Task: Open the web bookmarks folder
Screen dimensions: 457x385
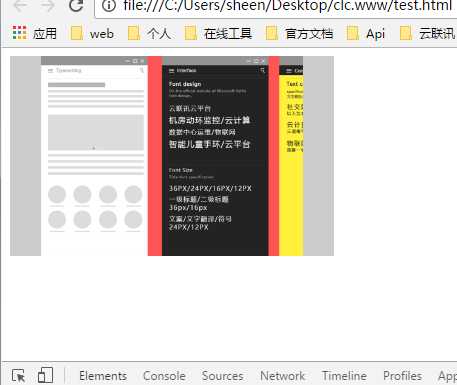Action: [x=92, y=33]
